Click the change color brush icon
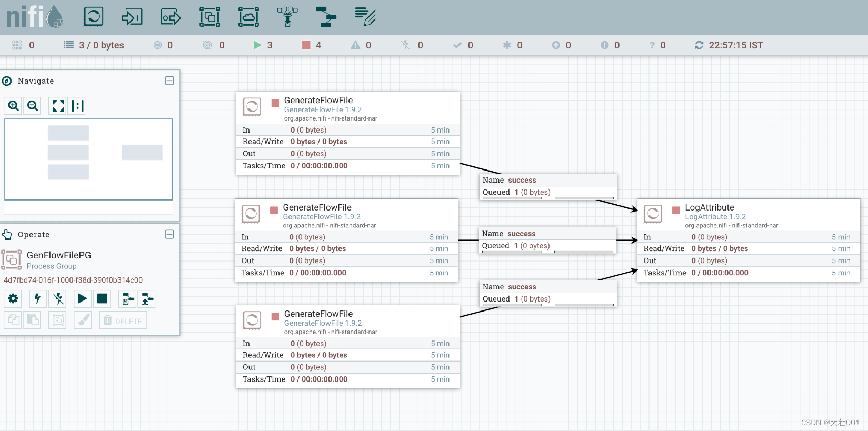The image size is (868, 431). click(x=83, y=320)
